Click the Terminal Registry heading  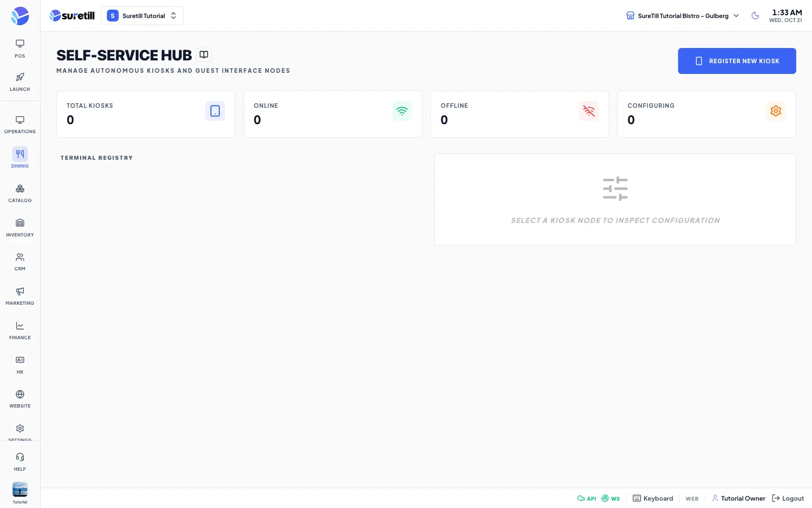click(96, 158)
